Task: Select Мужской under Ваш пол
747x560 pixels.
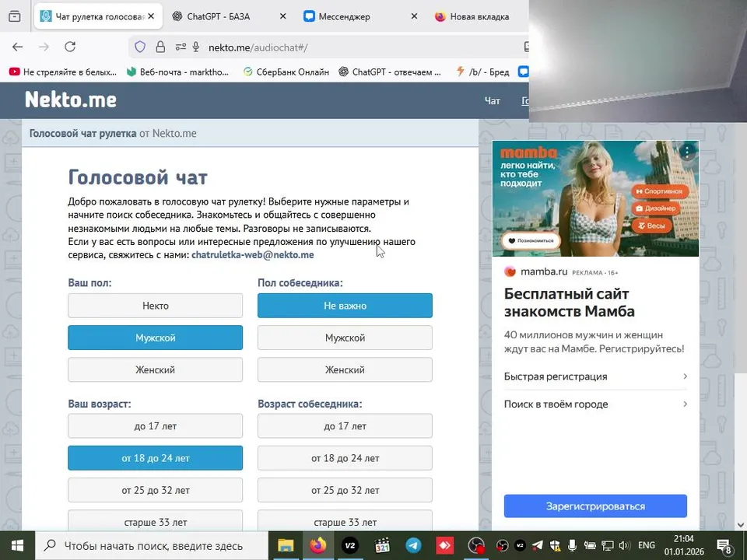Action: 156,338
